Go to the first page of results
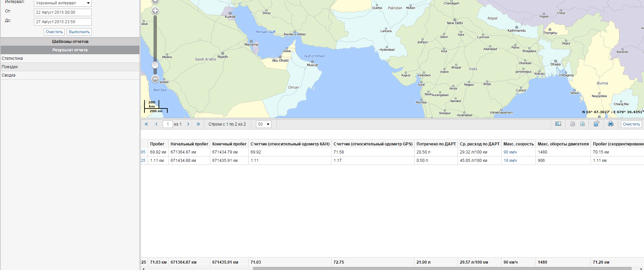 pyautogui.click(x=146, y=124)
